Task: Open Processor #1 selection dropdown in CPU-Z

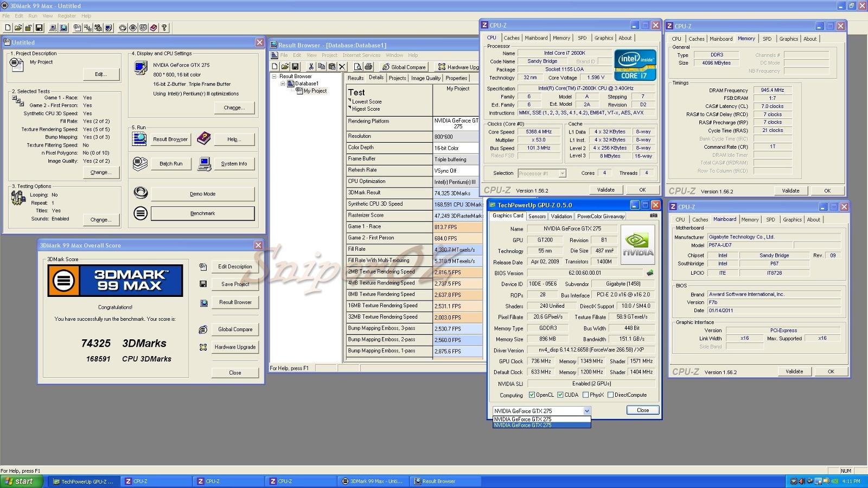Action: point(562,173)
